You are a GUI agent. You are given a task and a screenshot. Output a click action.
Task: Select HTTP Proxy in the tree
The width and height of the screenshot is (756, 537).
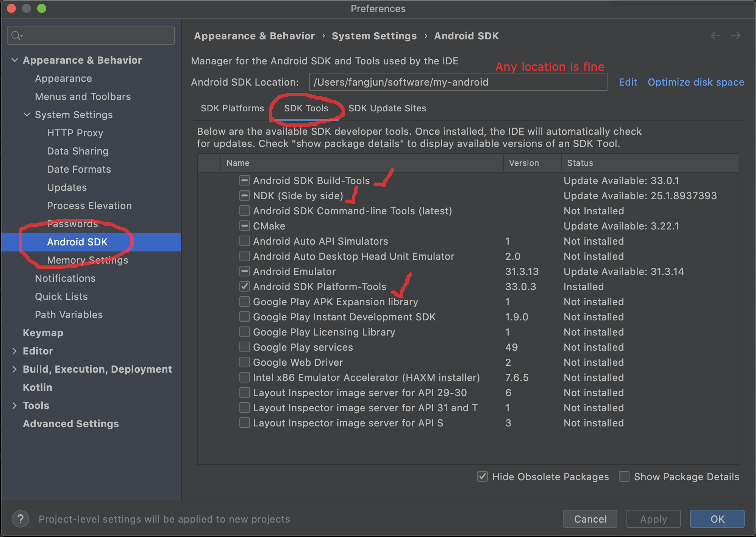pos(75,133)
